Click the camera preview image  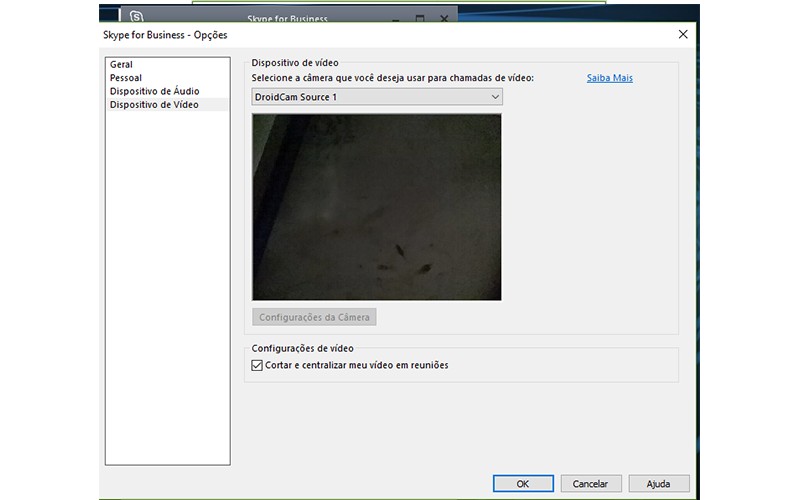click(377, 207)
